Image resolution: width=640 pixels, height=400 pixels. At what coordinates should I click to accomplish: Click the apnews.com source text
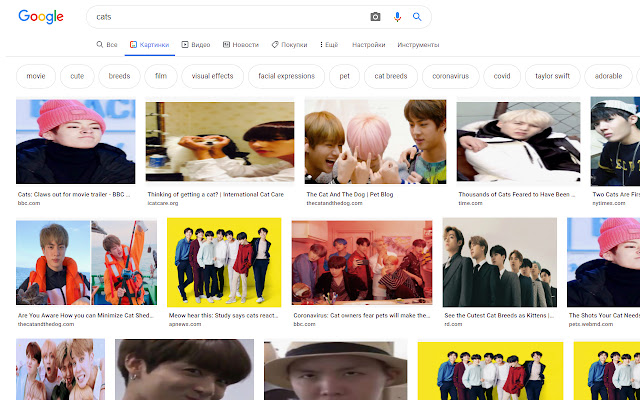[185, 324]
